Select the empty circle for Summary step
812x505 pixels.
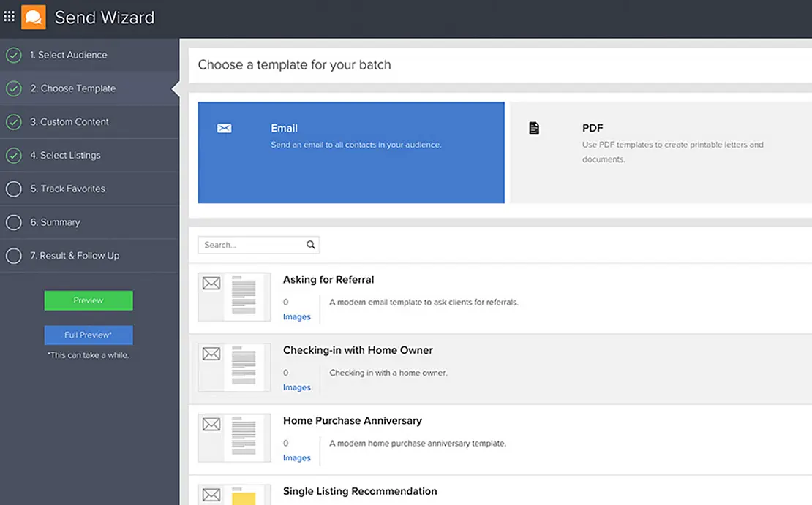[x=13, y=223]
